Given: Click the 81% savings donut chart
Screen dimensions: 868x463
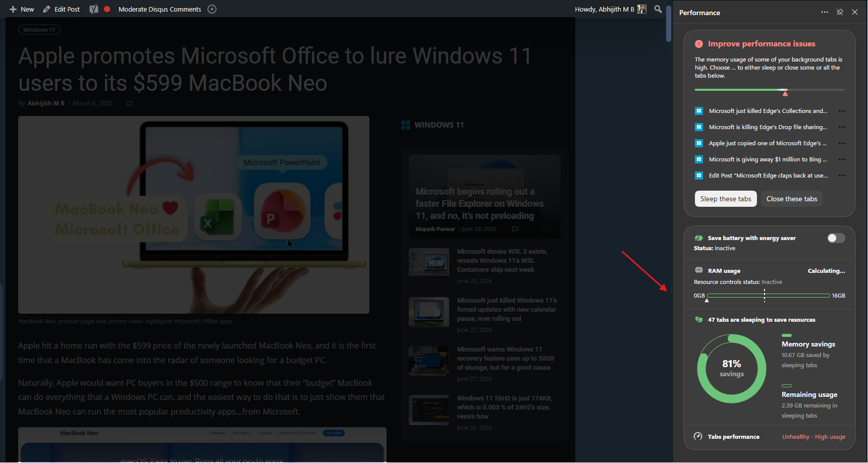Looking at the screenshot, I should tap(732, 369).
